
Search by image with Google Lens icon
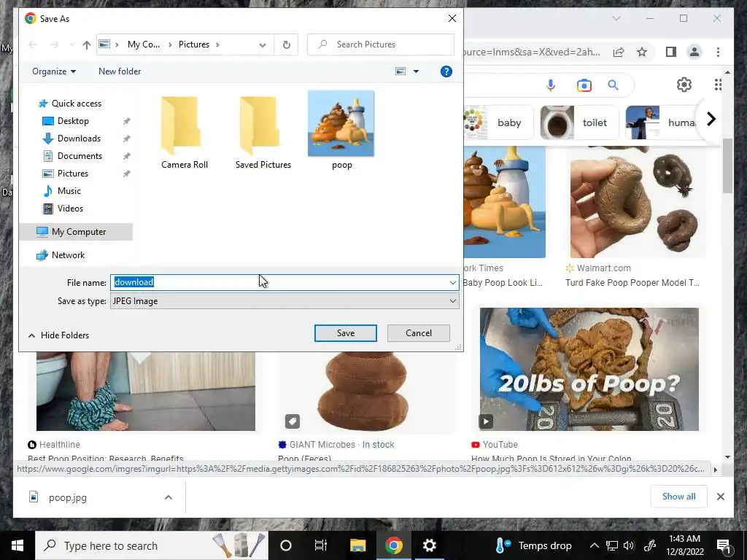[x=584, y=85]
